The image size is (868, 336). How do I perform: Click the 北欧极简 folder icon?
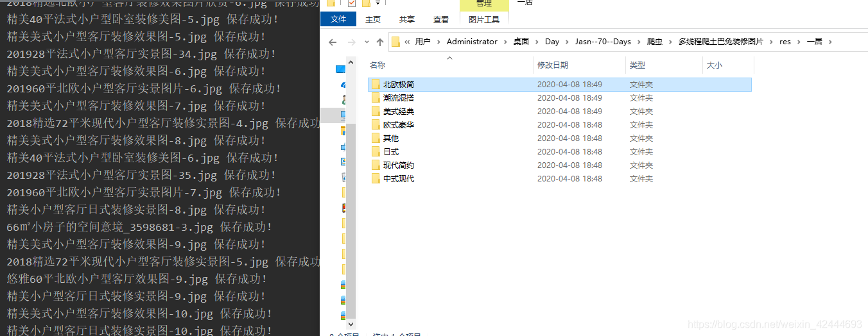(x=376, y=84)
